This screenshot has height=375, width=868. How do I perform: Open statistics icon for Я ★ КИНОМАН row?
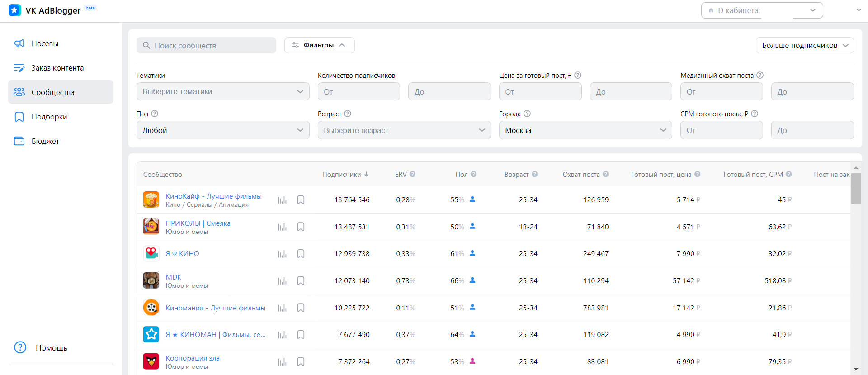click(282, 335)
